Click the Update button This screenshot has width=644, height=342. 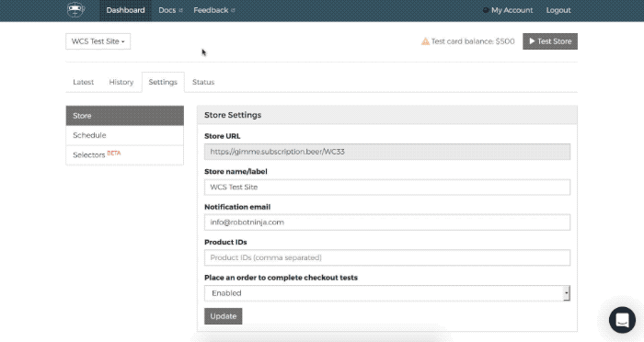(x=224, y=316)
